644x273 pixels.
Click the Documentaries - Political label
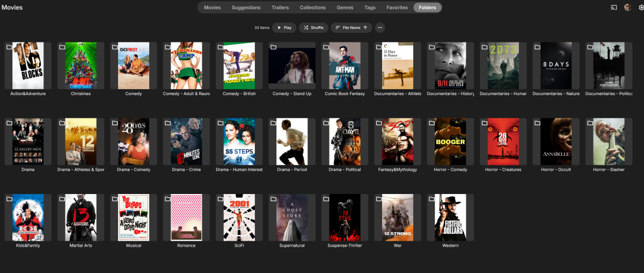pyautogui.click(x=609, y=94)
